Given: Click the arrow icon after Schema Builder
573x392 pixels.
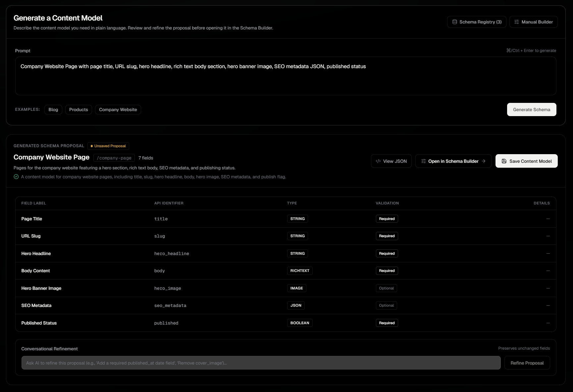Looking at the screenshot, I should point(484,161).
